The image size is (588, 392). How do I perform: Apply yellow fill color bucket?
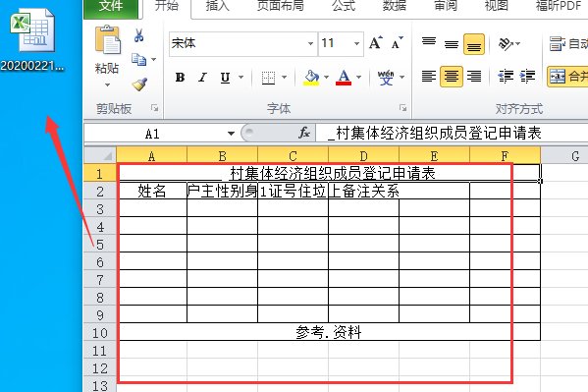(x=311, y=78)
